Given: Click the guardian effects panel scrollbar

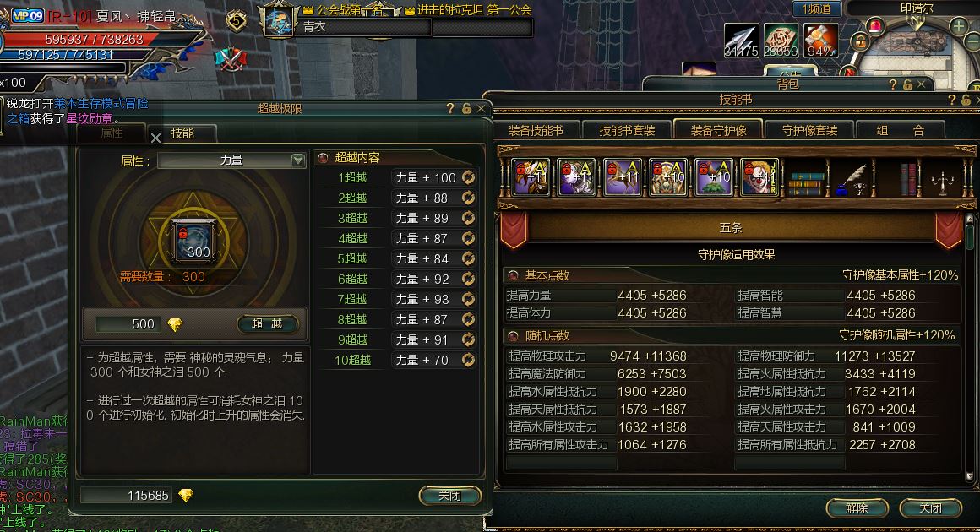Looking at the screenshot, I should (x=969, y=349).
